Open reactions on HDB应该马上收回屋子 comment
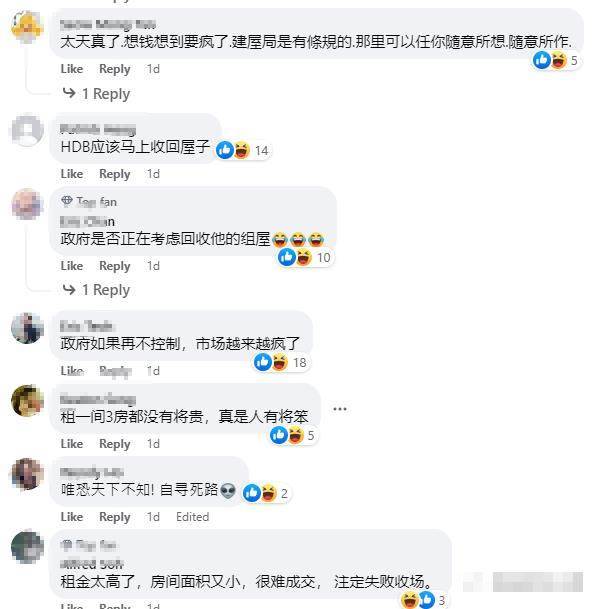 pos(243,150)
